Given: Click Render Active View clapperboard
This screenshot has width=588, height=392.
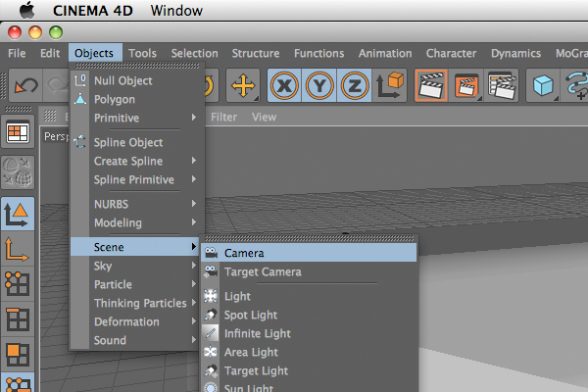Looking at the screenshot, I should click(x=431, y=85).
